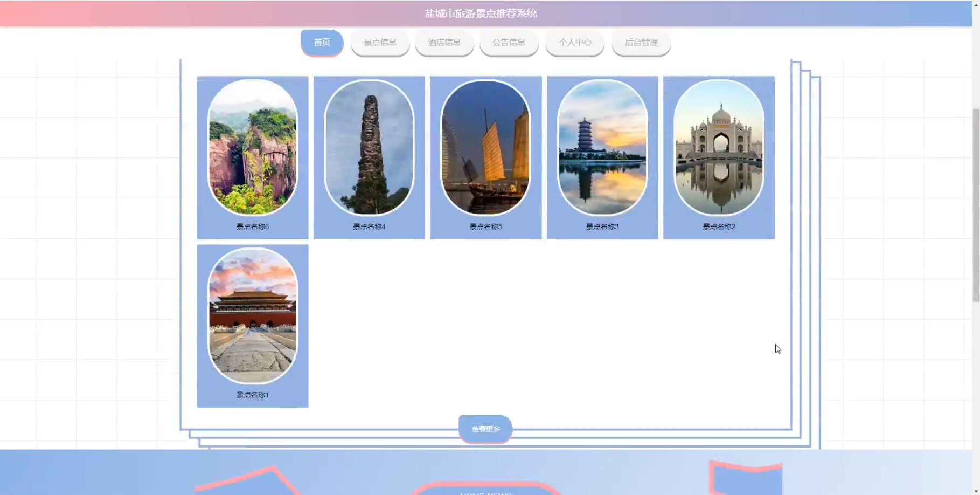This screenshot has height=495, width=980.
Task: Click the 景点名称5 caption text
Action: [485, 226]
